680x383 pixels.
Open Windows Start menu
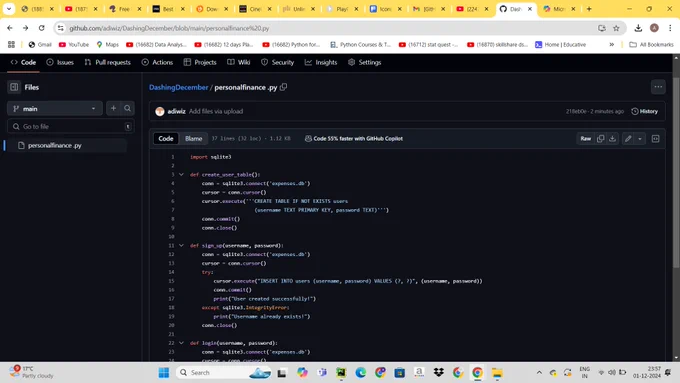[164, 373]
